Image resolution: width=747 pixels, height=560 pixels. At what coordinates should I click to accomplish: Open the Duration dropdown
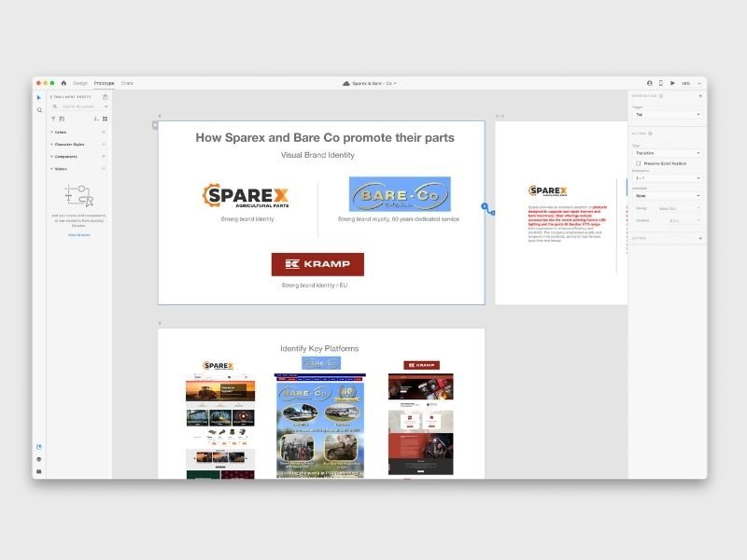point(684,220)
